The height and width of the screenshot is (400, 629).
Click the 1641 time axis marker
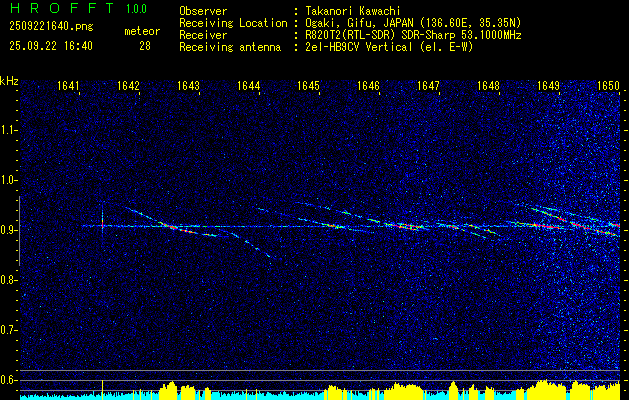68,86
